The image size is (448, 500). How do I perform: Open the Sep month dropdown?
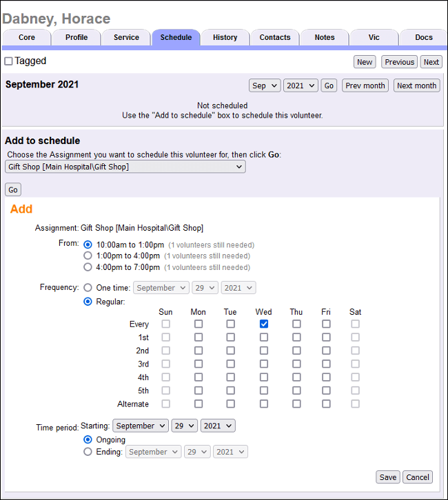pos(265,85)
